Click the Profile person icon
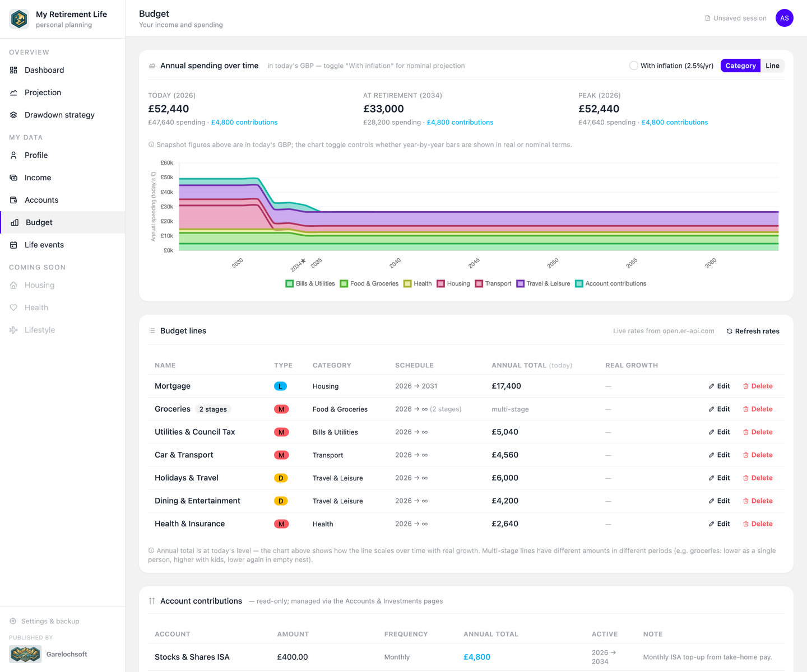 (13, 155)
